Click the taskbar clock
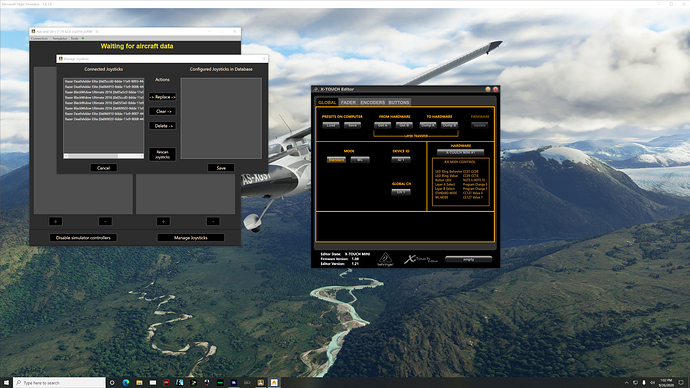The height and width of the screenshot is (388, 690). pos(666,383)
